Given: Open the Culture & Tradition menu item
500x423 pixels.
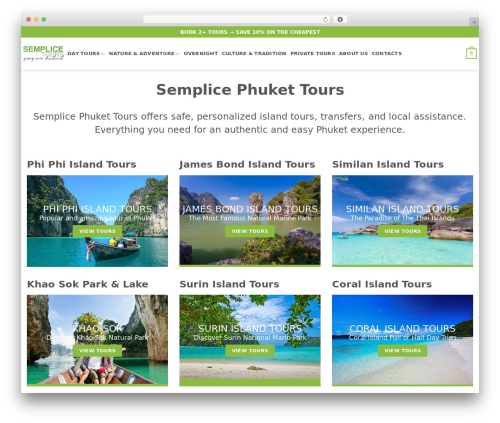Looking at the screenshot, I should [254, 53].
